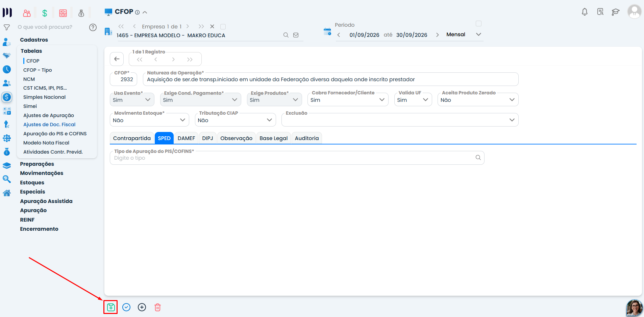Click the help question mark icon

click(x=93, y=27)
